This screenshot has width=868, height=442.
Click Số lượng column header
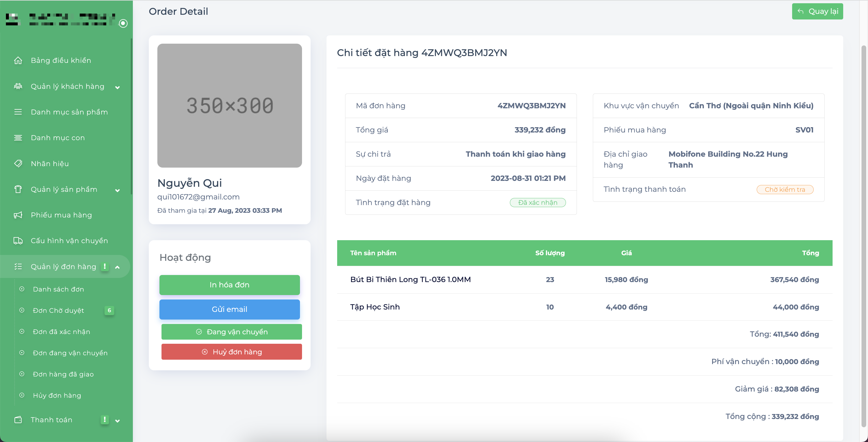coord(550,253)
